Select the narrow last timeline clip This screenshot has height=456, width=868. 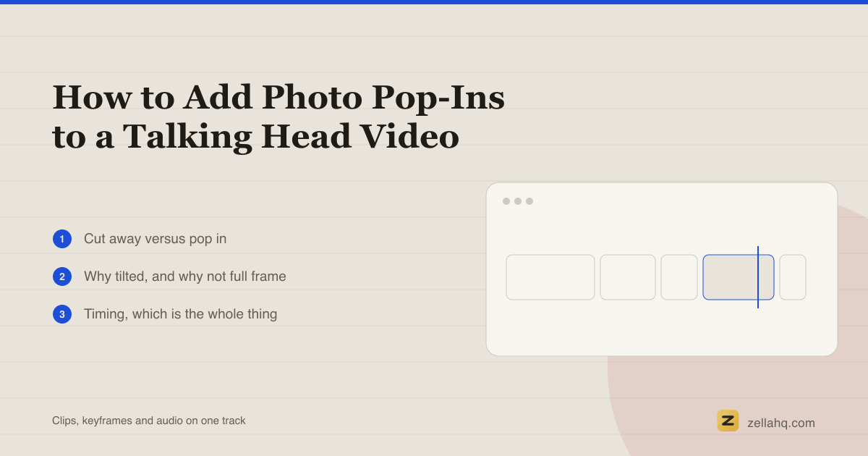[793, 277]
